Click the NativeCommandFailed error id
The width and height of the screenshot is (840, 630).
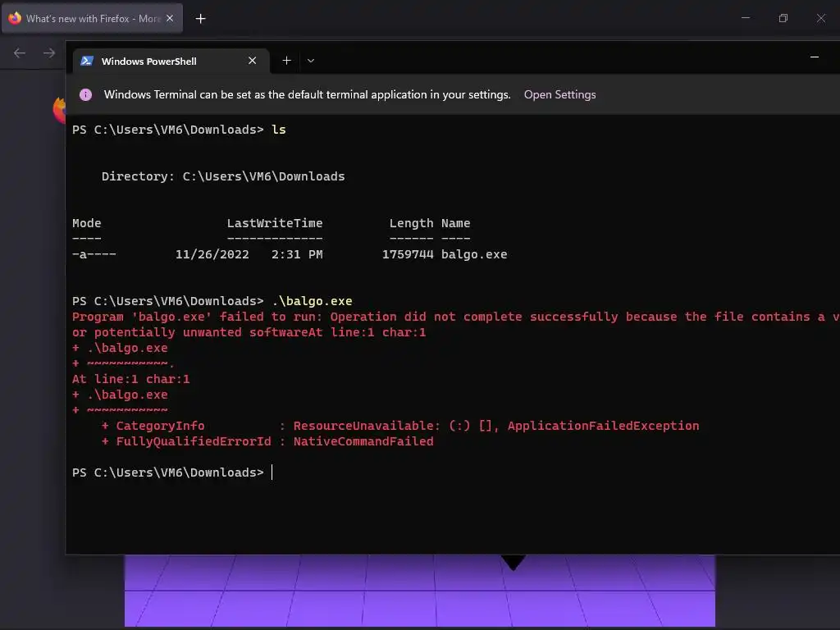point(363,441)
